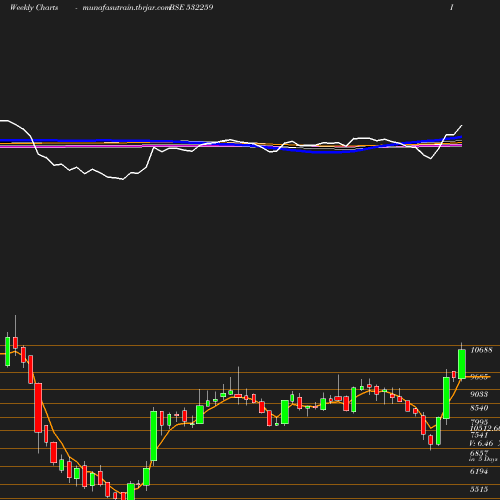Click the large red candle in the early decline
The image size is (500, 500).
click(38, 408)
